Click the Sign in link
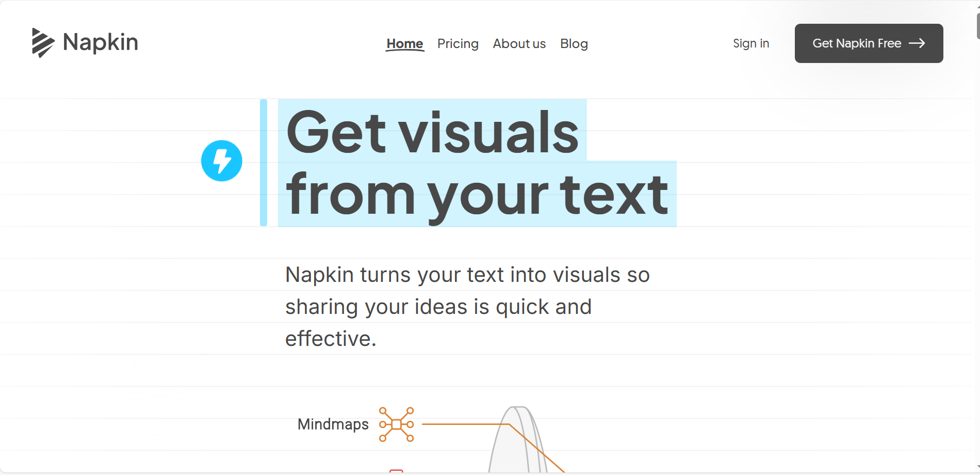This screenshot has width=980, height=475. coord(751,43)
